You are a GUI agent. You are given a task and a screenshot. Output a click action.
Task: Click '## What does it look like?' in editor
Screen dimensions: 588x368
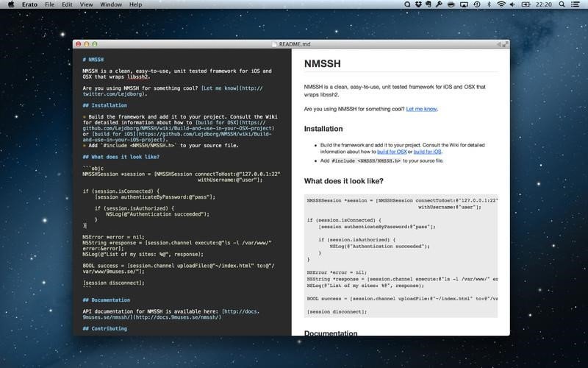pyautogui.click(x=121, y=157)
